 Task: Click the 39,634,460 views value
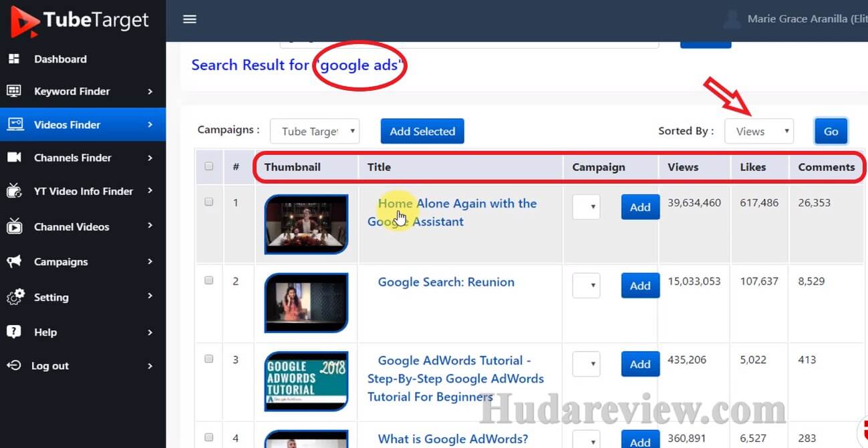coord(694,202)
